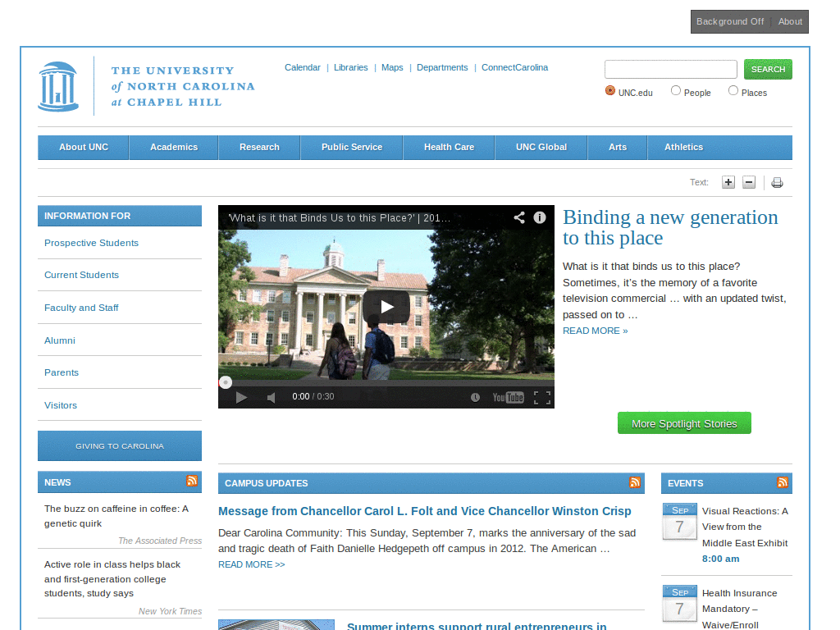
Task: Click the UNC Old Well logo
Action: [x=58, y=86]
